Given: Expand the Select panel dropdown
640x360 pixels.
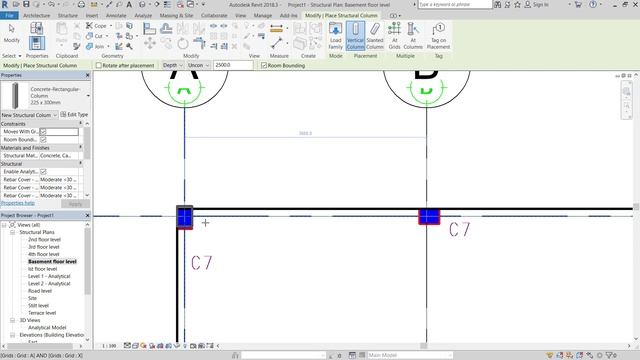Looking at the screenshot, I should 11,56.
